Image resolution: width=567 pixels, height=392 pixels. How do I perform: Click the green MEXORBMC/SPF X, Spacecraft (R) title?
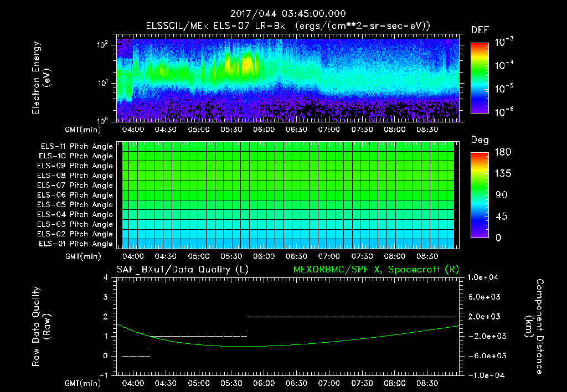click(376, 270)
